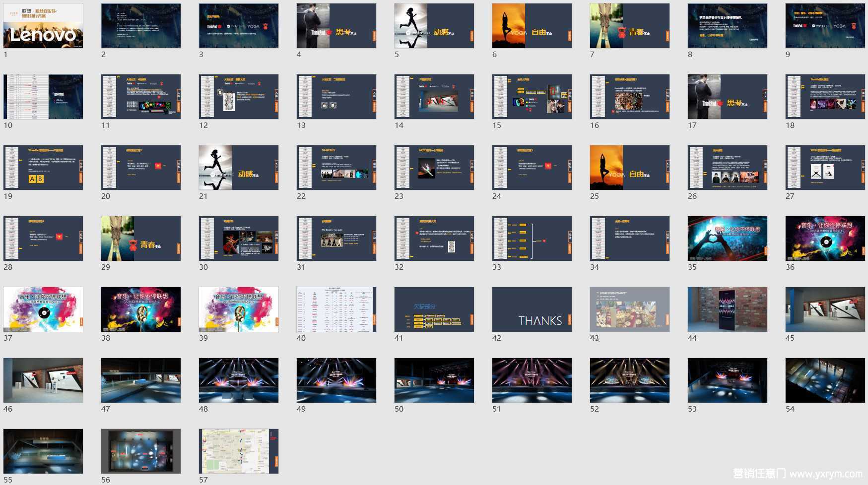
Task: Select slide 53 thumbnail
Action: click(728, 380)
